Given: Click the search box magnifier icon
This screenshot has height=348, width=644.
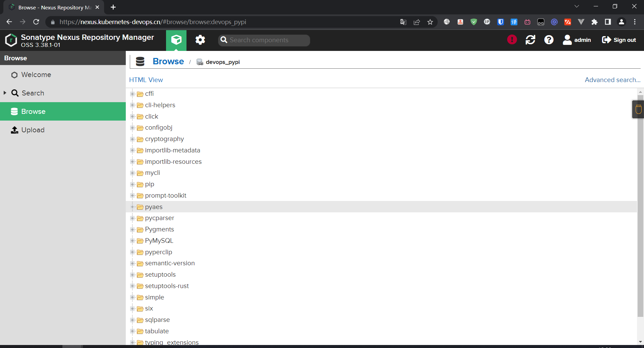Looking at the screenshot, I should pos(224,40).
